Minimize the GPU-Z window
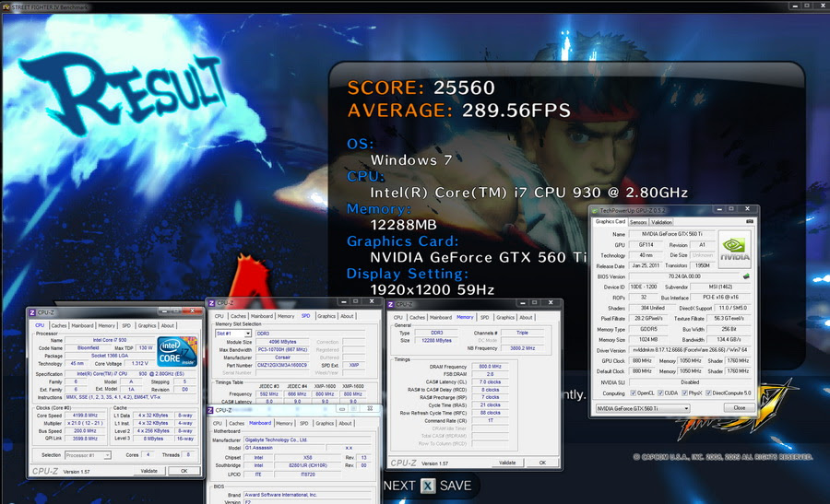 (719, 209)
